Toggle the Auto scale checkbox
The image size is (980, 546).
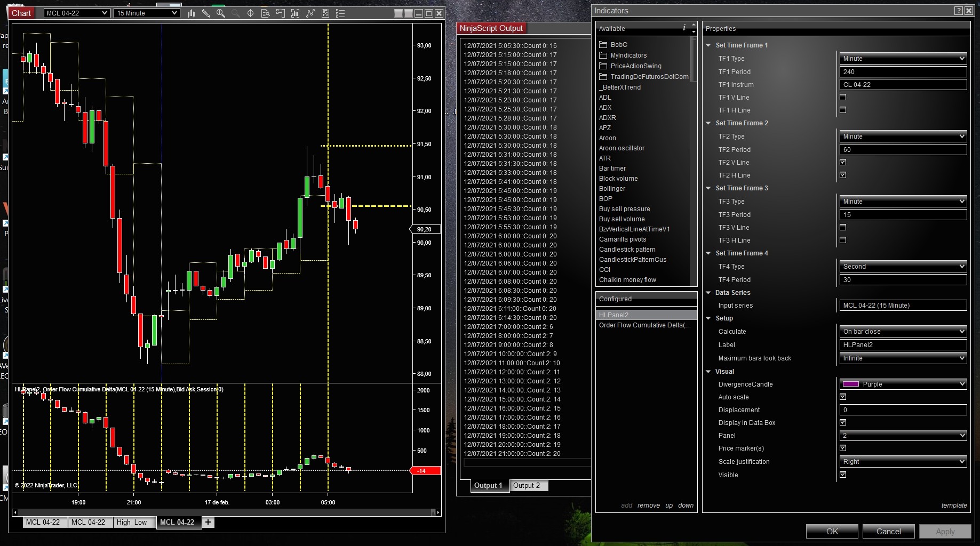[x=843, y=397]
